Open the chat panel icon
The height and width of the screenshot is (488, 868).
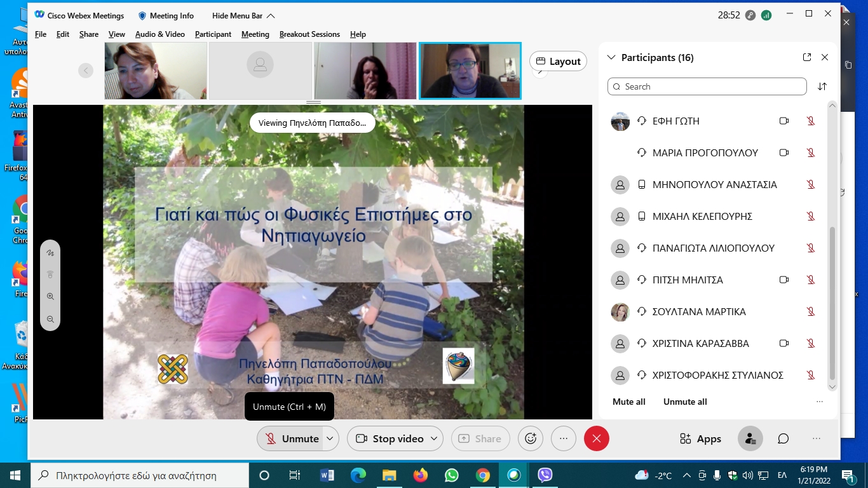[783, 438]
